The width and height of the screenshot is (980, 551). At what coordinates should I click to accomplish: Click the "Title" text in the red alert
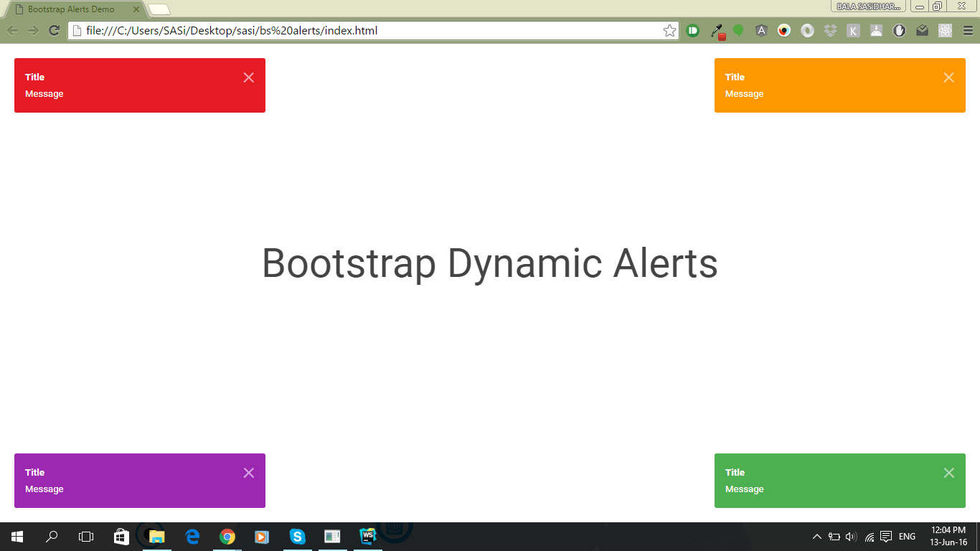point(35,77)
